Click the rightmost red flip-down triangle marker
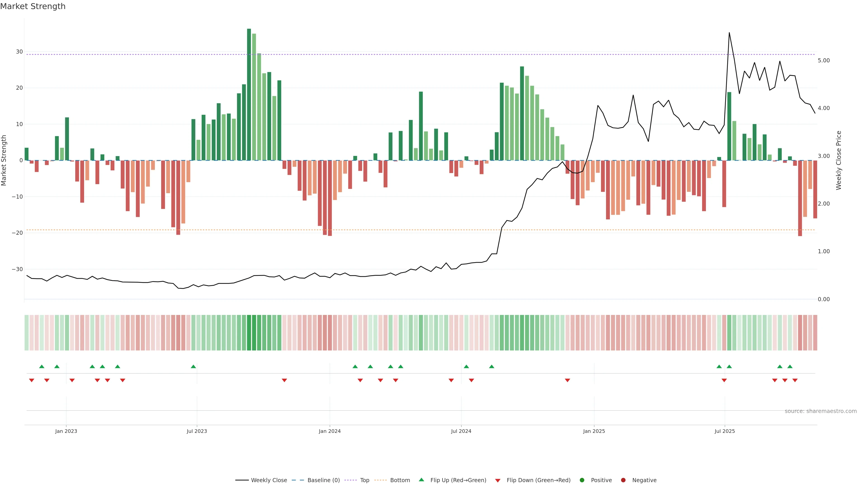Screen dimensions: 868x488 [795, 380]
